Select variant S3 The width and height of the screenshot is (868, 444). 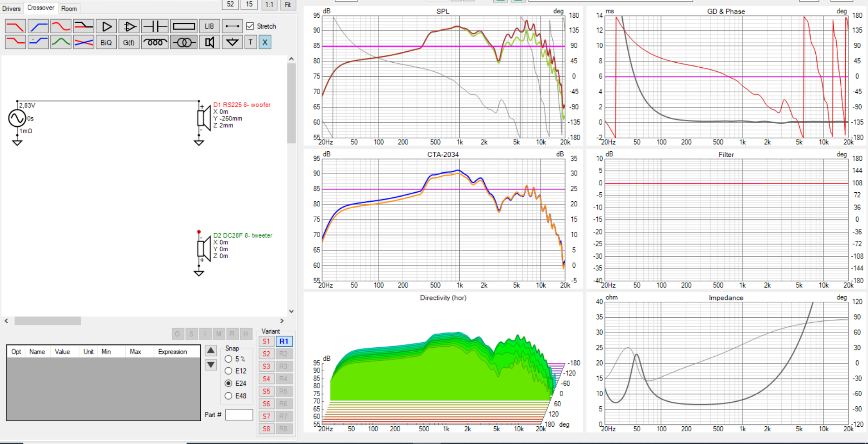tap(266, 366)
